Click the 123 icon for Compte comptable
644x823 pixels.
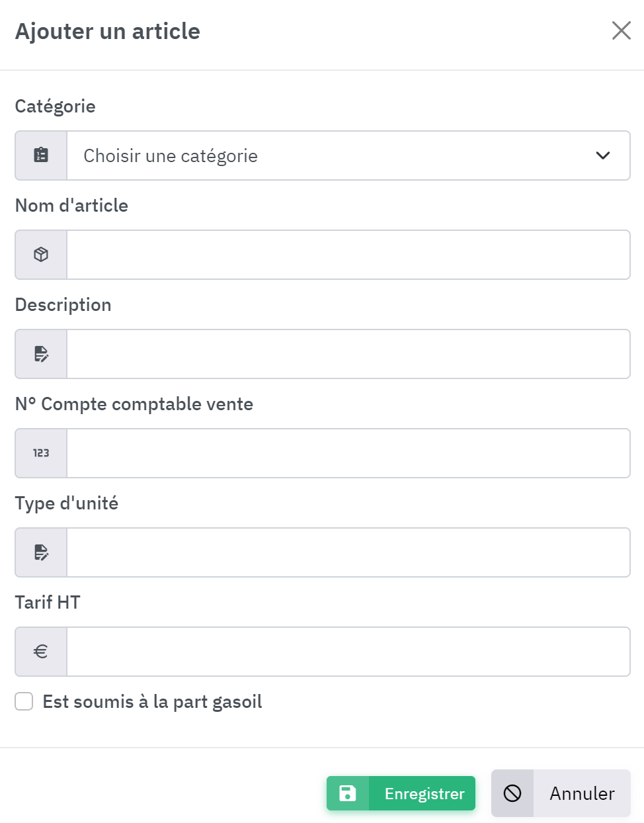(41, 453)
